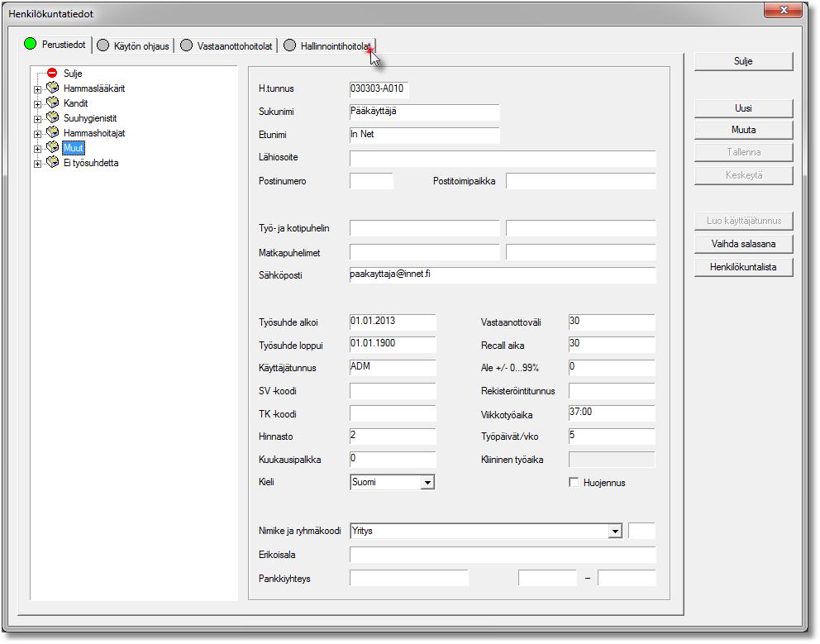Click the Viikkotyöaika field showing 37:00

[x=612, y=413]
